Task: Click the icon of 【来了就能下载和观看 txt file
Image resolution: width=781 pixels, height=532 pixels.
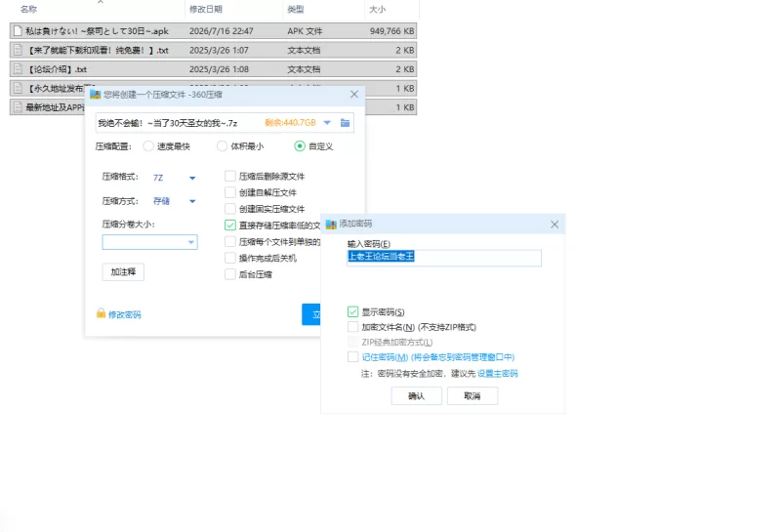Action: [18, 51]
